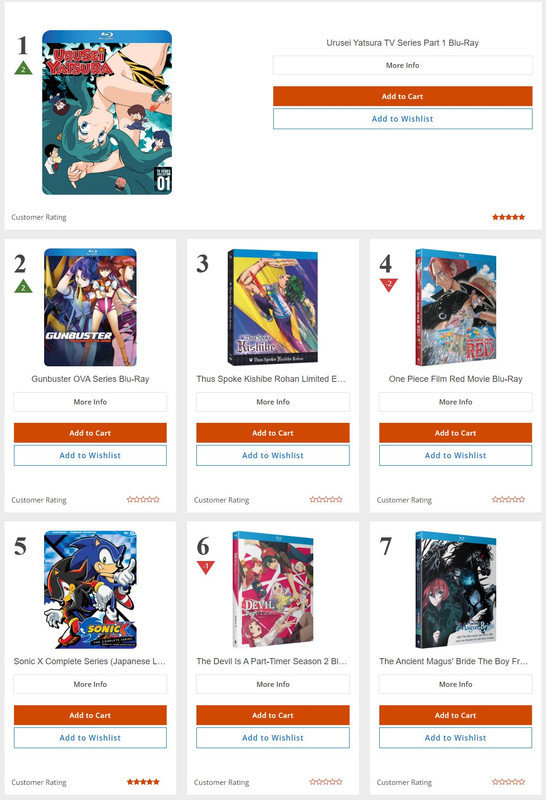This screenshot has width=546, height=800.
Task: Open the Gunbuster cover thumbnail
Action: tap(90, 307)
